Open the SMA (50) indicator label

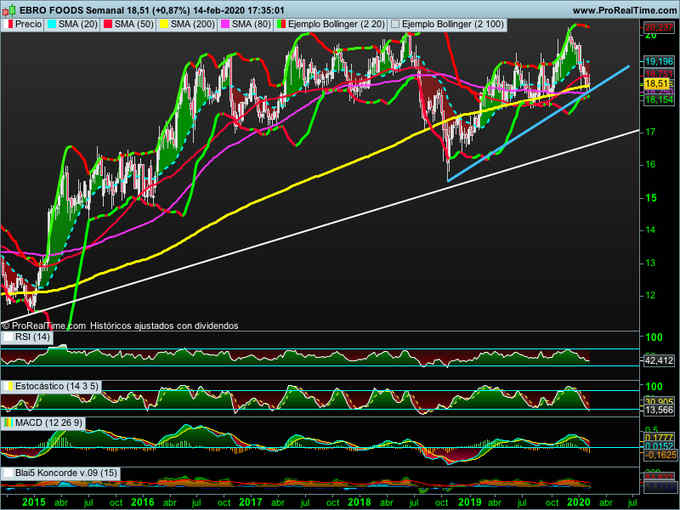pos(134,25)
